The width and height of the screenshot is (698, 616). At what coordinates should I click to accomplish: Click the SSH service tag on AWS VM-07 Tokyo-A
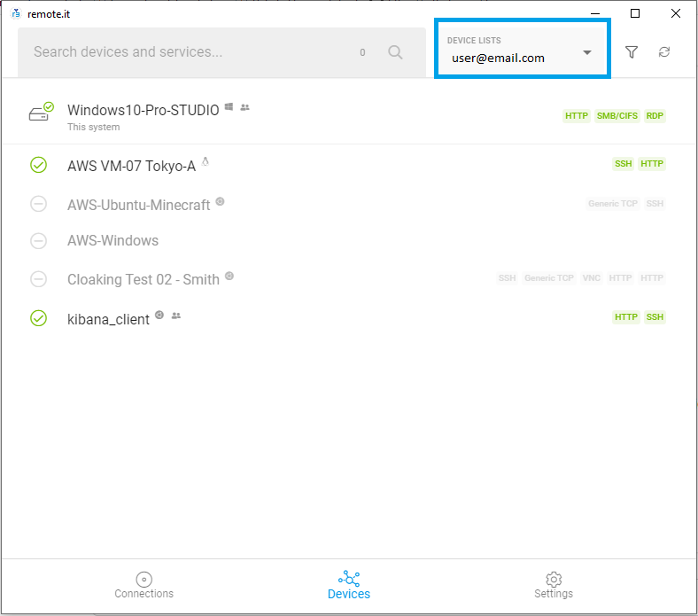coord(624,164)
